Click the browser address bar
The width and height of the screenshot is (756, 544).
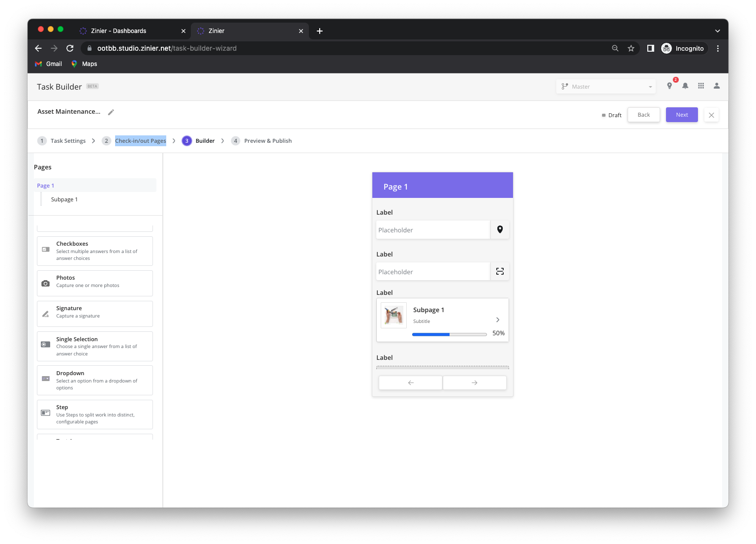pos(344,48)
